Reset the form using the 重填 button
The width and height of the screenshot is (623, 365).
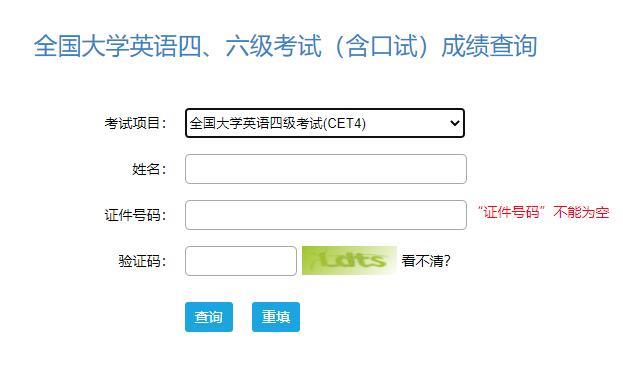point(276,317)
